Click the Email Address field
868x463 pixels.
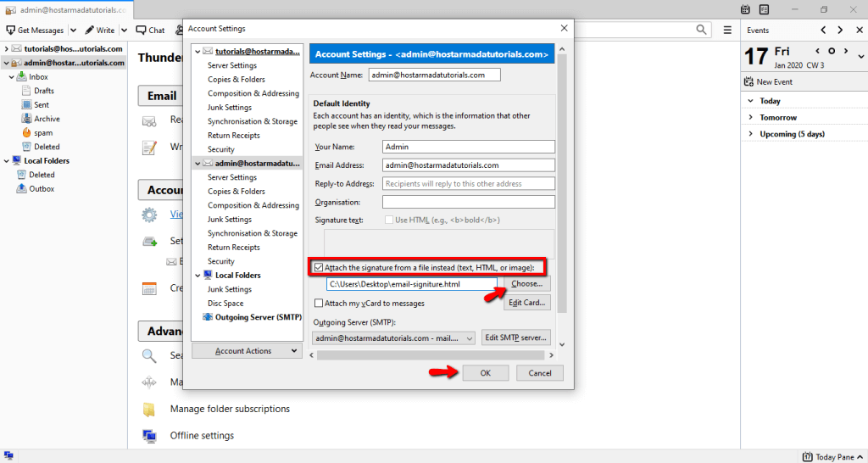468,165
